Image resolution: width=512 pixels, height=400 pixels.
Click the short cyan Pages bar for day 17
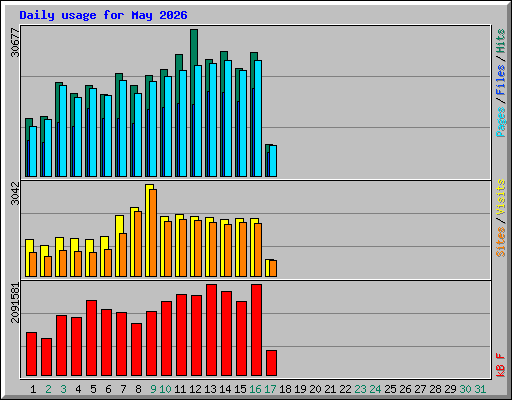pyautogui.click(x=273, y=161)
